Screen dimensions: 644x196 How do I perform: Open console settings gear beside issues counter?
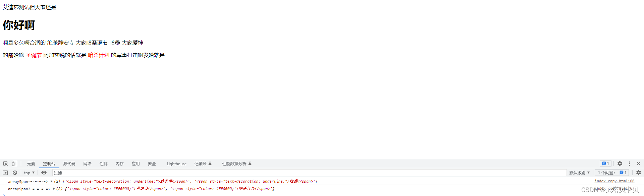click(x=639, y=173)
